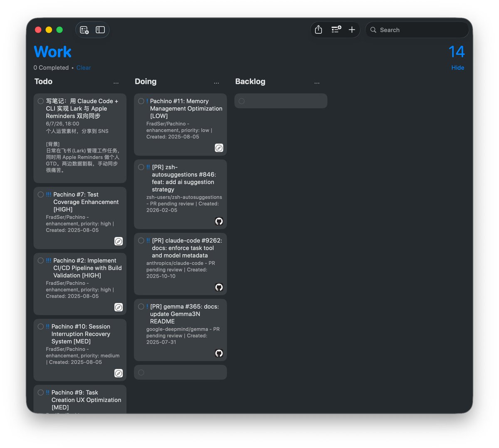Open the Doing column options menu
499x448 pixels.
[217, 83]
